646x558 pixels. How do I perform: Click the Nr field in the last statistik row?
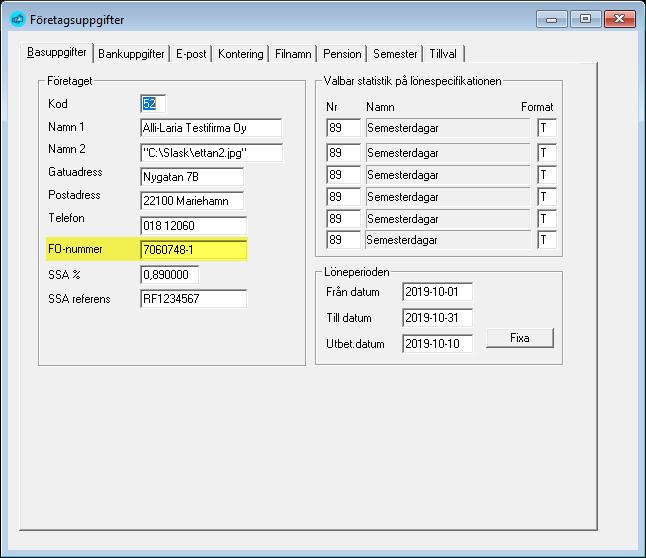[x=343, y=240]
